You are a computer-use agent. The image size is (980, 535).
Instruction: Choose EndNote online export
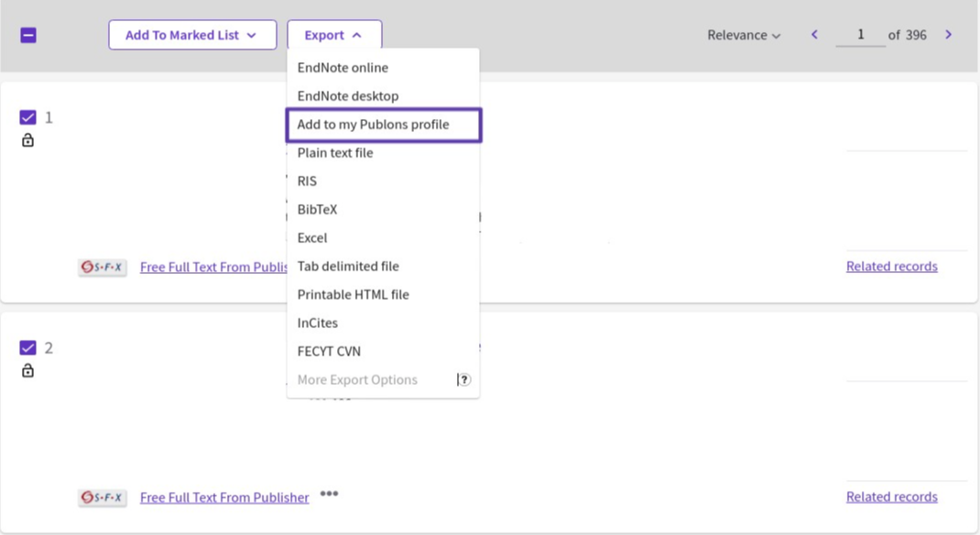(383, 68)
